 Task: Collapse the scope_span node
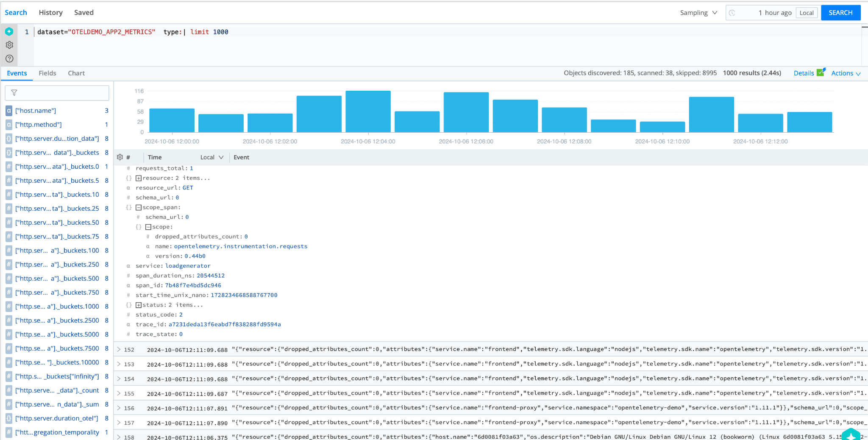pos(139,207)
